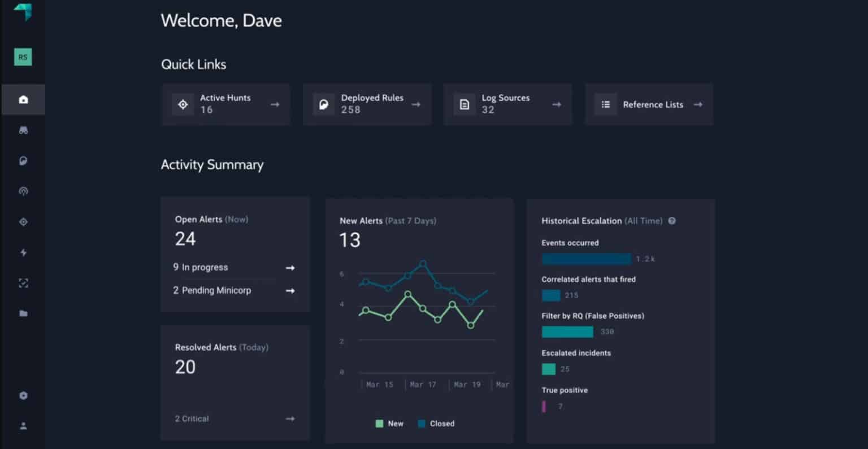Image resolution: width=868 pixels, height=449 pixels.
Task: Open the 9 In progress alerts link
Action: coord(289,267)
